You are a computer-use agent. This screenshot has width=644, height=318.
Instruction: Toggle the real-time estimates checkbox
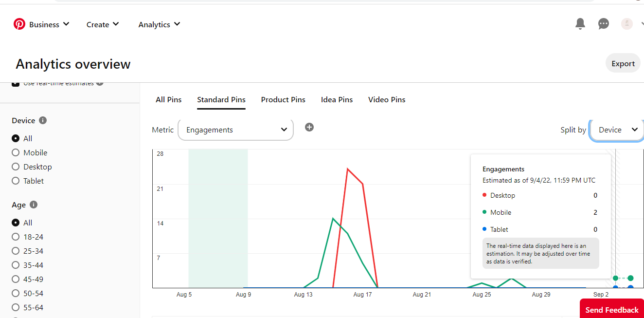coord(16,83)
